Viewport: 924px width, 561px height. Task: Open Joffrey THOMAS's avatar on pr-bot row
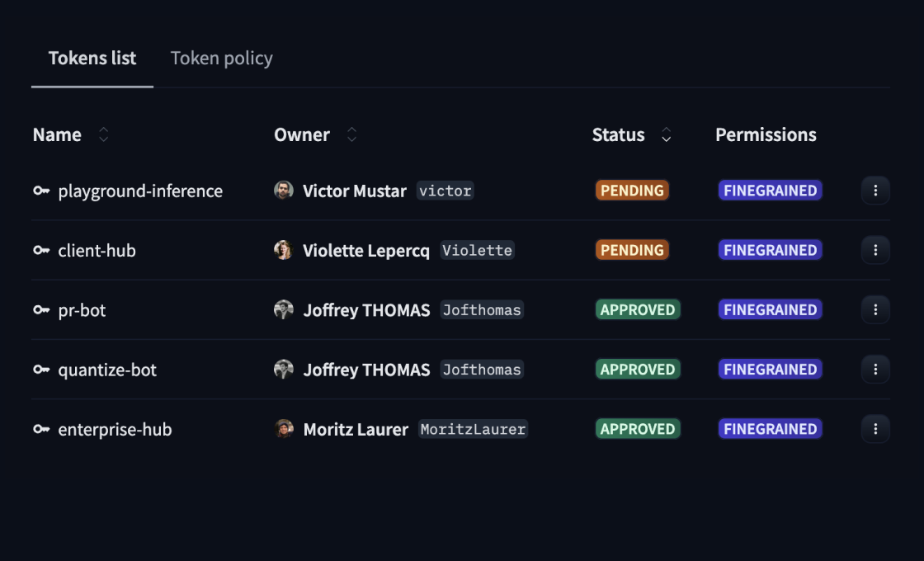coord(285,309)
